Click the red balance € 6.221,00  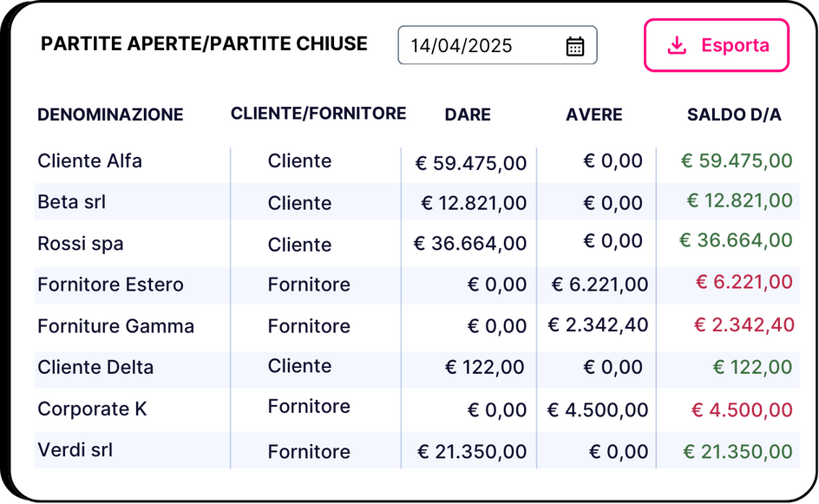point(744,282)
